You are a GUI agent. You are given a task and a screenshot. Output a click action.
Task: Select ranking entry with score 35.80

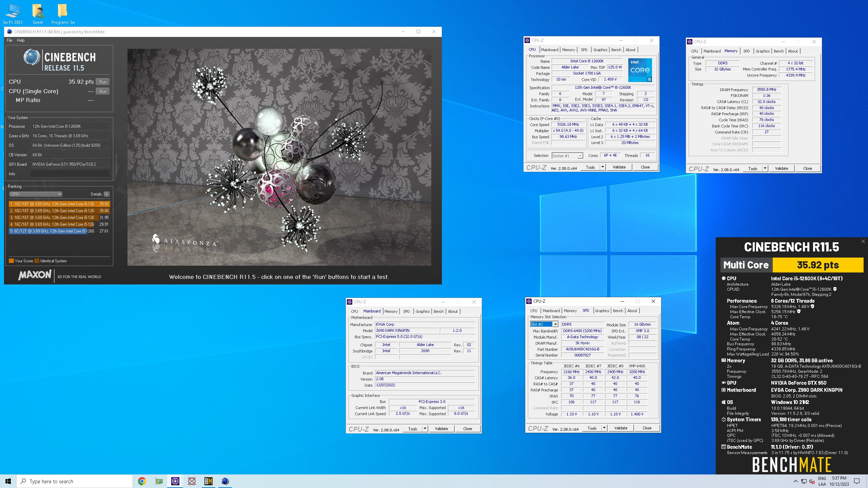[59, 211]
